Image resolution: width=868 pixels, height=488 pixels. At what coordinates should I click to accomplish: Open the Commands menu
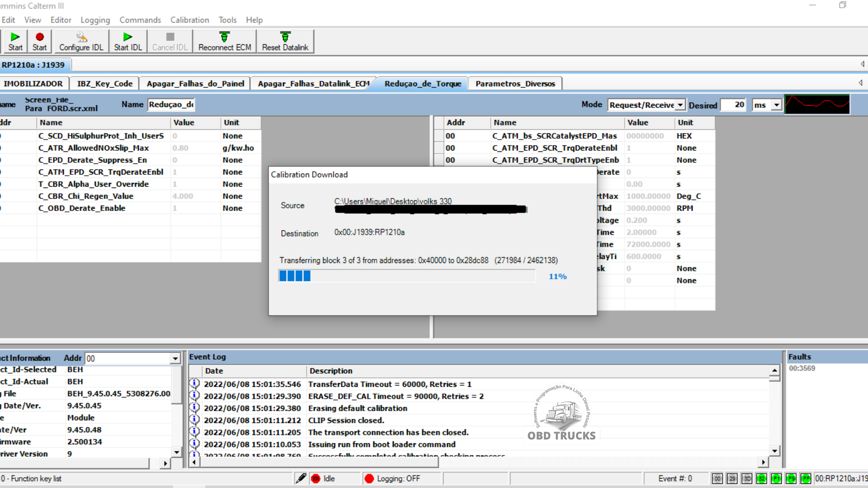pos(140,20)
